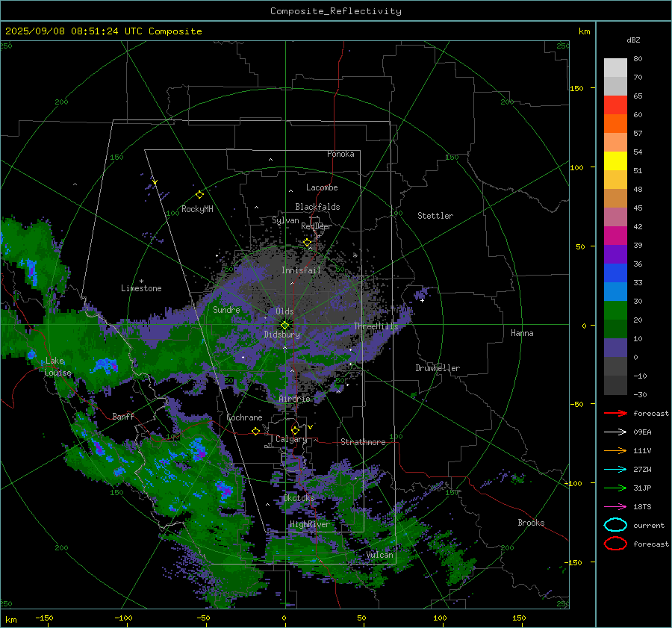
Task: Click the yellow diamond marker below Cochrane
Action: pyautogui.click(x=256, y=431)
